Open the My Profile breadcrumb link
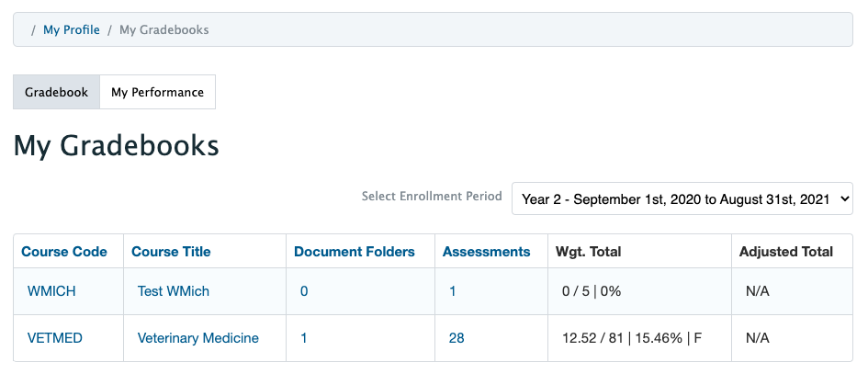Viewport: 868px width, 385px height. point(71,30)
